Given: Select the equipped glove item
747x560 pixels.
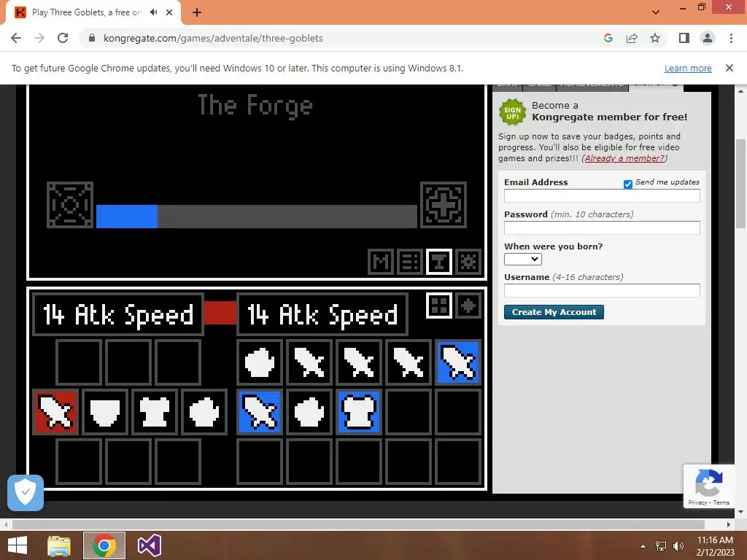Looking at the screenshot, I should click(204, 412).
